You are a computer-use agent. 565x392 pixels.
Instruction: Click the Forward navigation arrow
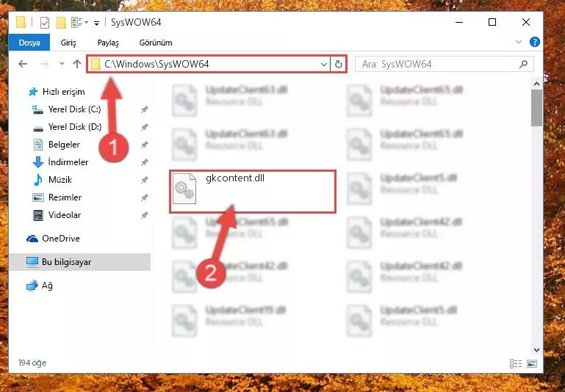coord(45,64)
